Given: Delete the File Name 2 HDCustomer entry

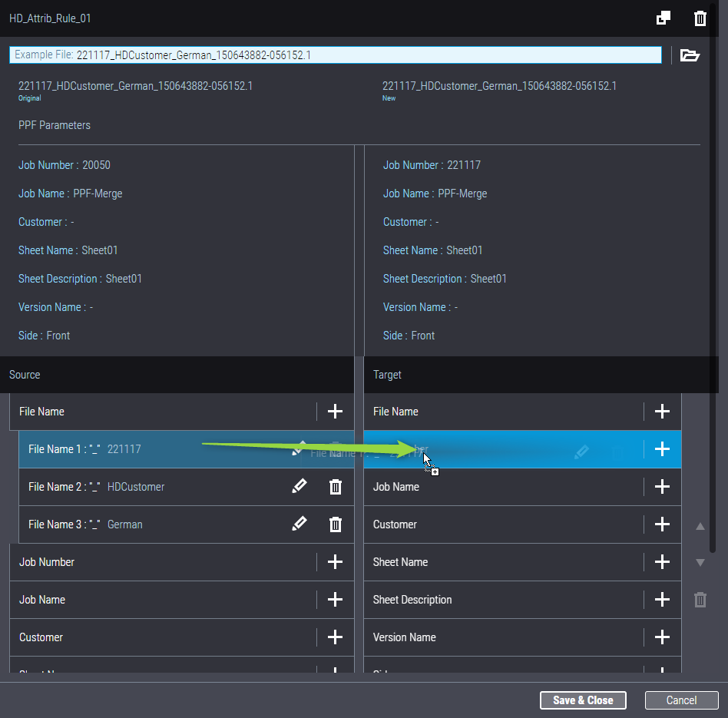Looking at the screenshot, I should [336, 486].
